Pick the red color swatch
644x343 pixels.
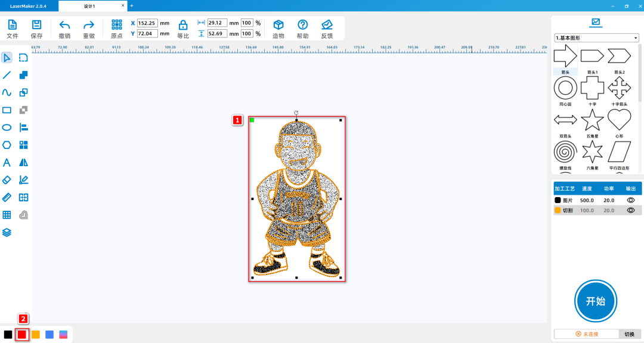click(22, 335)
